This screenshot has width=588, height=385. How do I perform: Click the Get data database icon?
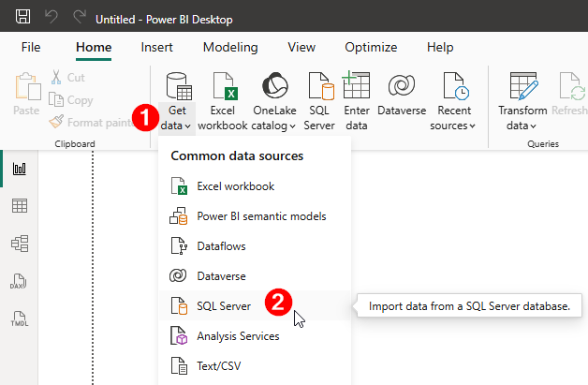click(179, 86)
